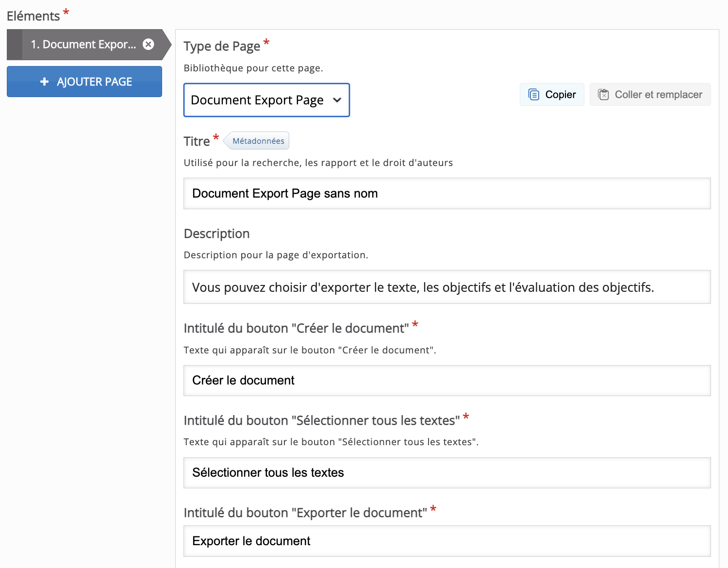Click the Métadonnées tag beside Titre
728x568 pixels.
coord(258,141)
